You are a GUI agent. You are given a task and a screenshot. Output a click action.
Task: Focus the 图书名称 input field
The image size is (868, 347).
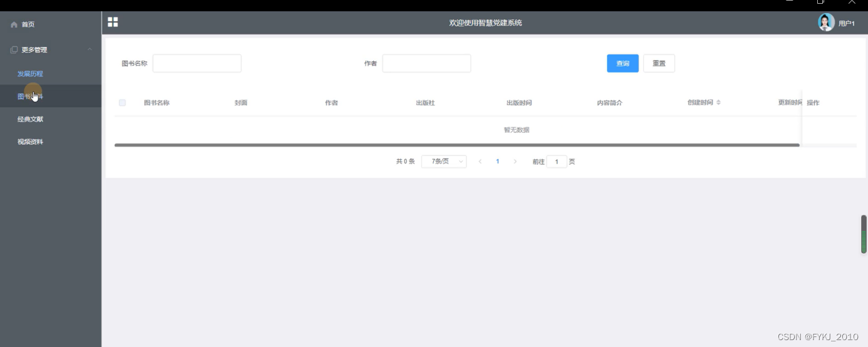197,63
